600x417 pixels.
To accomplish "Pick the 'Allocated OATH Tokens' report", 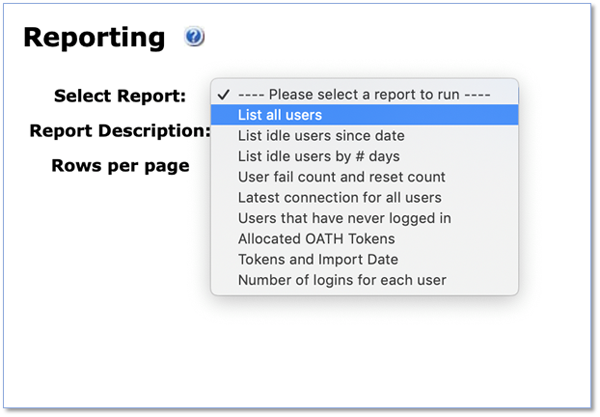I will [x=364, y=239].
